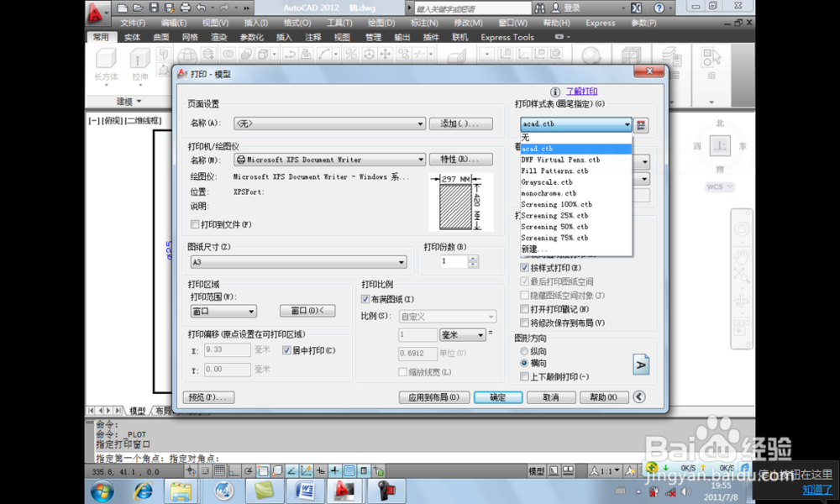This screenshot has width=840, height=504.
Task: Expand the 建模 ribbon panel
Action: tap(129, 102)
